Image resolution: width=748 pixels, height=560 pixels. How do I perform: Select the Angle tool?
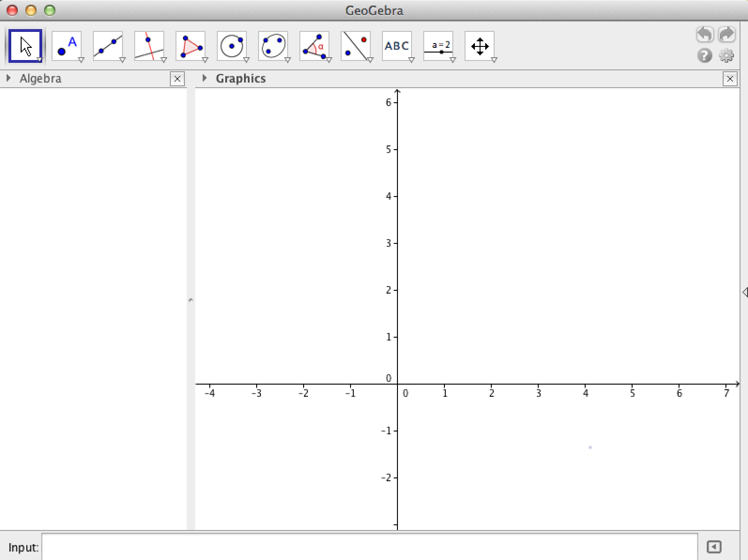click(314, 45)
